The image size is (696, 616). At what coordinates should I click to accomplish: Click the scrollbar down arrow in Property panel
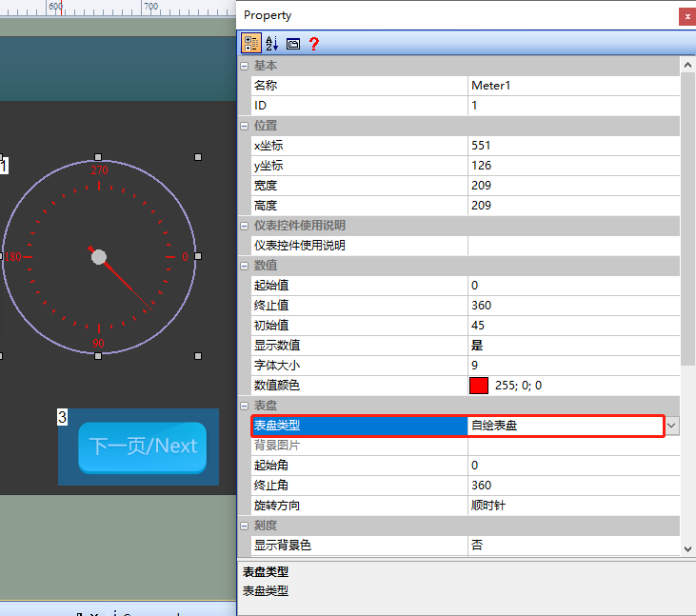point(687,549)
